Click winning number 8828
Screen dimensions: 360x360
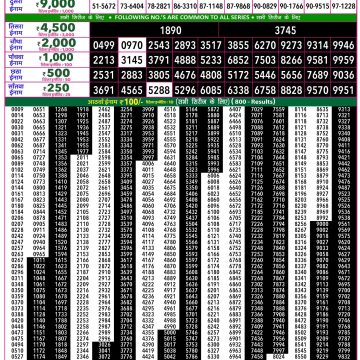point(291,90)
